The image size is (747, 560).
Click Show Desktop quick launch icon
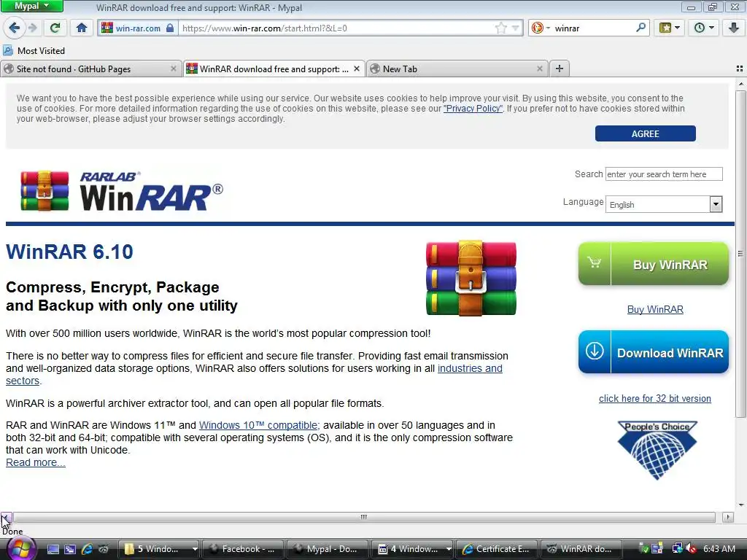(x=53, y=549)
